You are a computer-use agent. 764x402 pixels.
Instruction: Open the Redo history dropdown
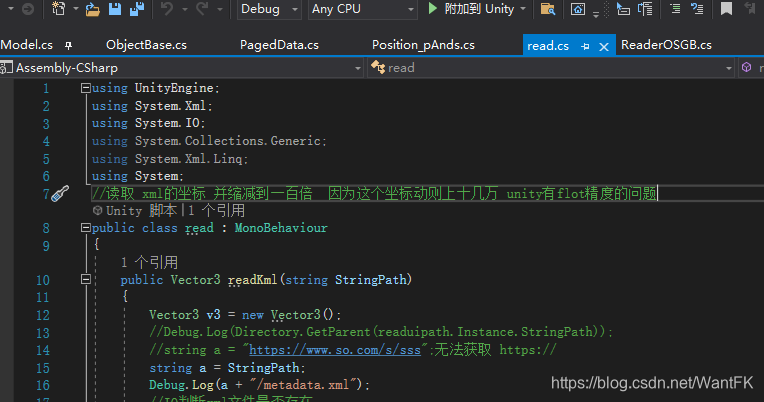220,9
